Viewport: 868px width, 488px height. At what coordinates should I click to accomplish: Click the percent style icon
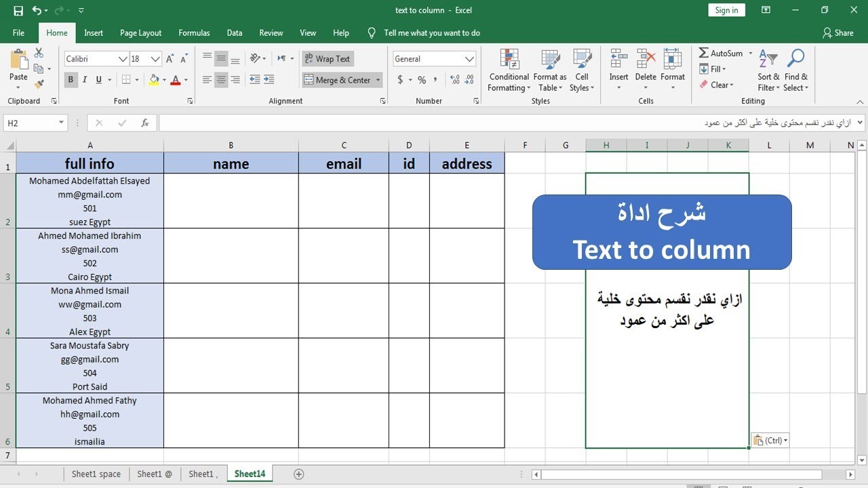click(x=422, y=80)
